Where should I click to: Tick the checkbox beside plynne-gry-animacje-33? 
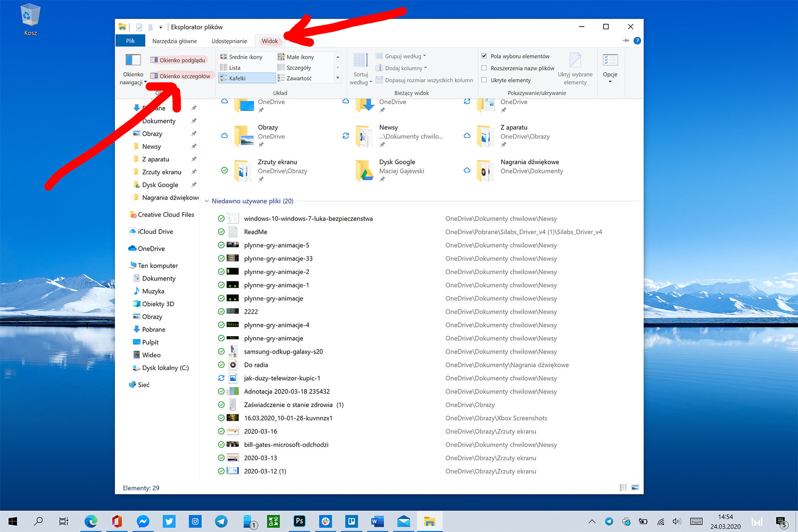(x=221, y=258)
